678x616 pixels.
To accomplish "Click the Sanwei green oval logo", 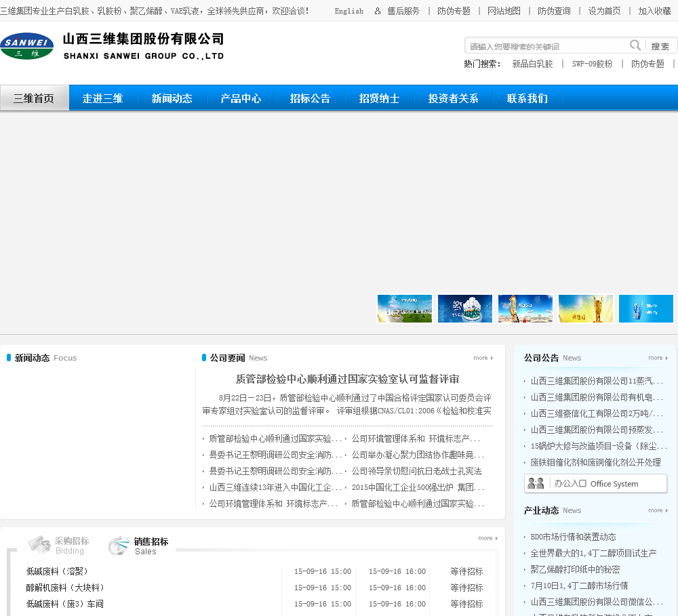I will 27,46.
